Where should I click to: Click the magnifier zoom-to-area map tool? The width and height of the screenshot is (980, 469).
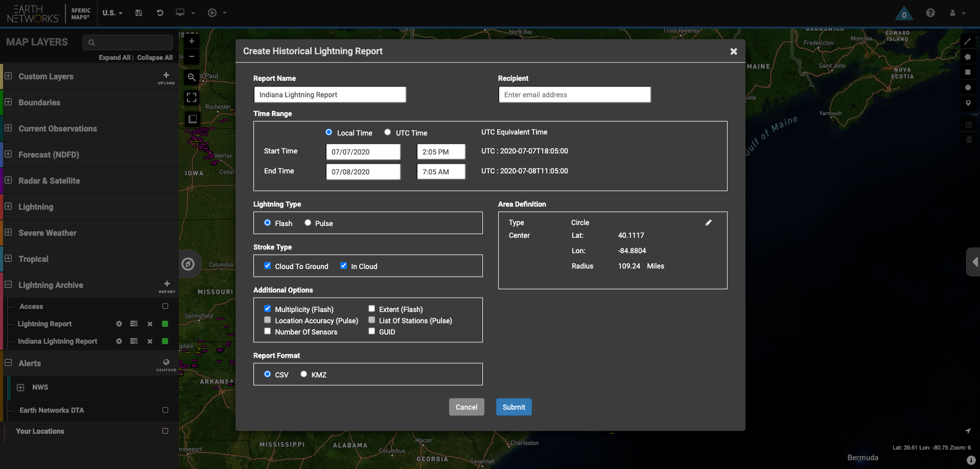pos(192,77)
